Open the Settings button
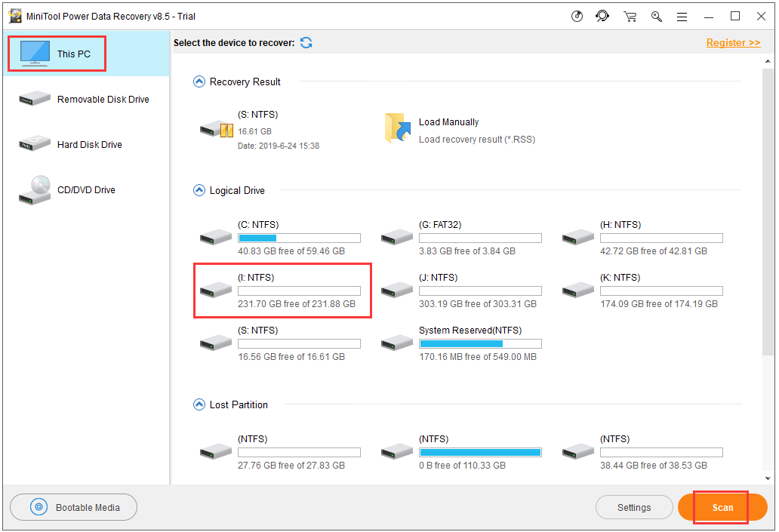779x532 pixels. coord(634,507)
